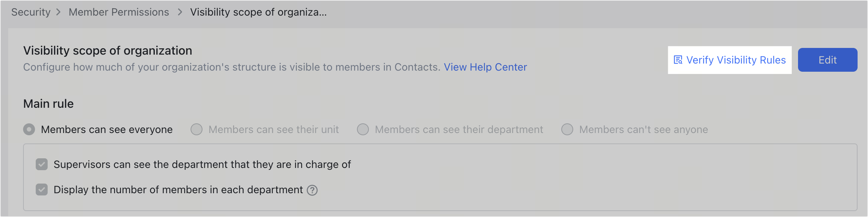
Task: Expand the truncated breadcrumb 'Visibility scope of organiza...'
Action: [x=258, y=12]
